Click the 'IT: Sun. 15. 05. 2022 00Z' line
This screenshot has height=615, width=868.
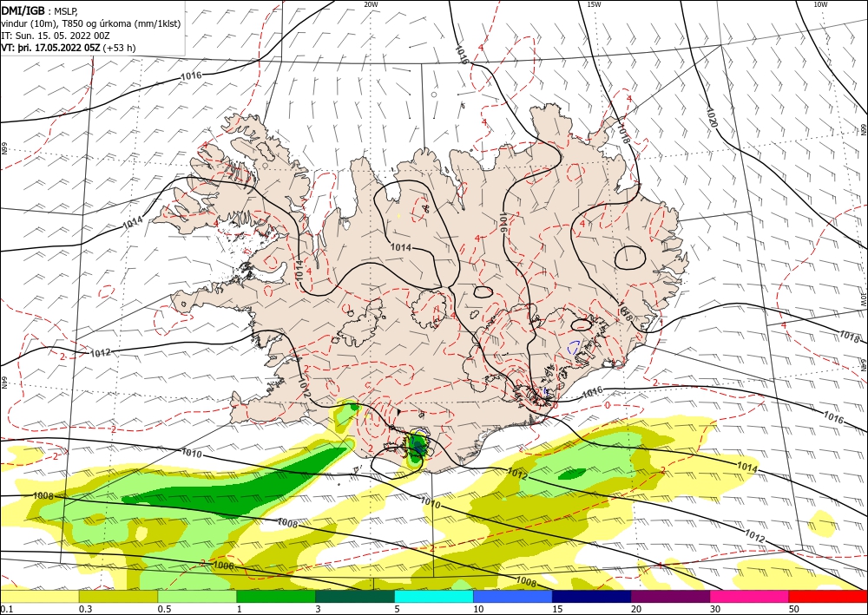coord(56,36)
